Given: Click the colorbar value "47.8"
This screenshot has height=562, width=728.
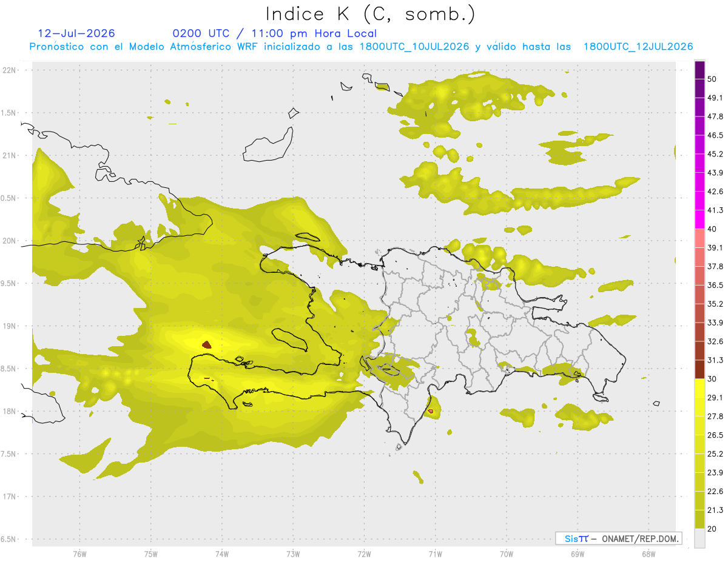Looking at the screenshot, I should tap(715, 116).
